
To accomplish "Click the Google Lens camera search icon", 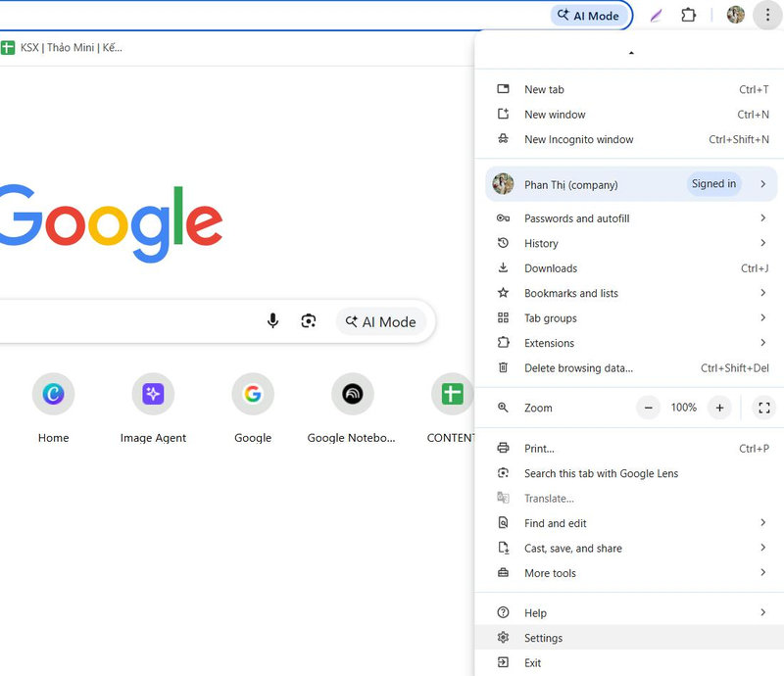I will tap(309, 321).
